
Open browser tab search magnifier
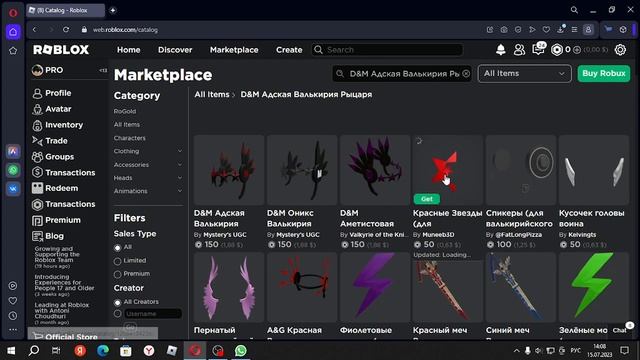(x=574, y=10)
